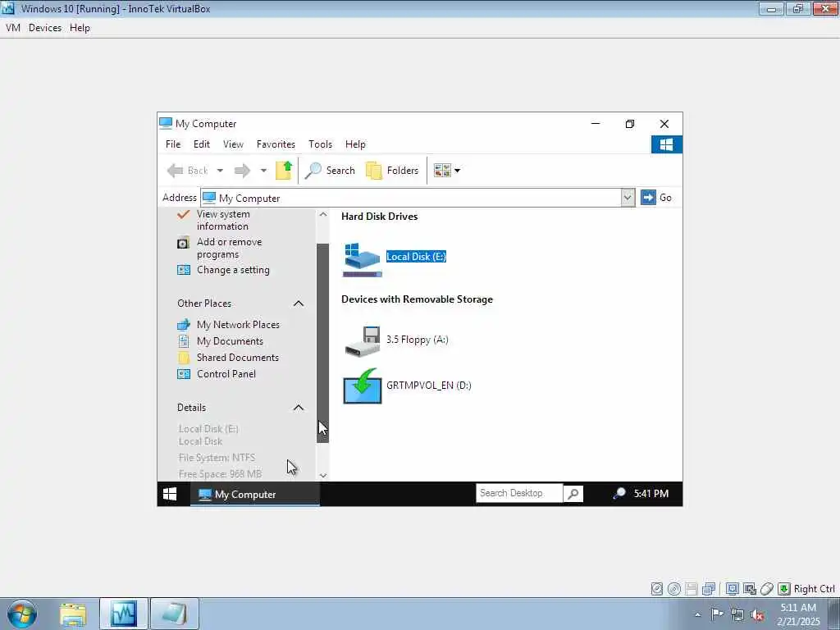Click the host muted volume tray icon
Viewport: 840px width, 630px height.
(757, 614)
